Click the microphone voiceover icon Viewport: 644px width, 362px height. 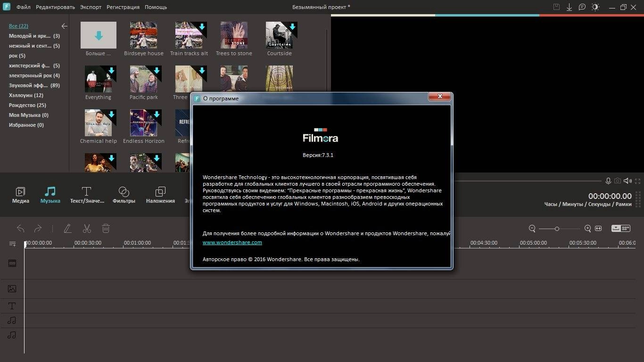608,181
